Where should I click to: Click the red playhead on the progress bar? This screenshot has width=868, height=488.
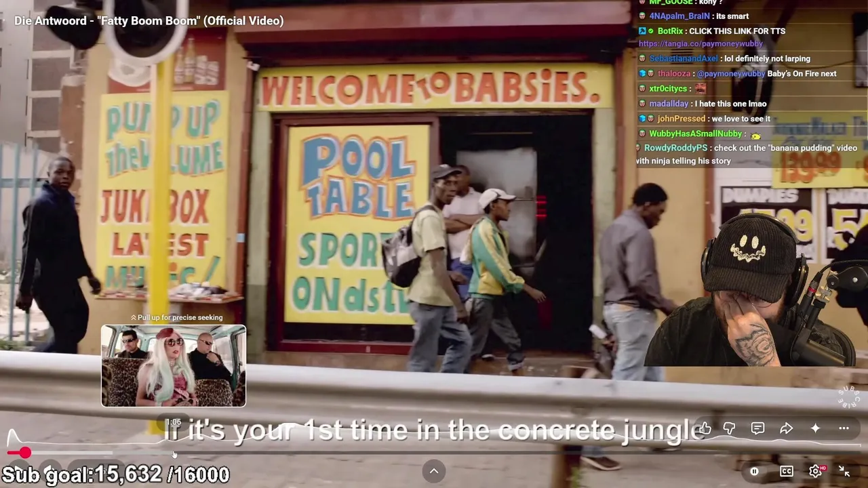pyautogui.click(x=25, y=453)
